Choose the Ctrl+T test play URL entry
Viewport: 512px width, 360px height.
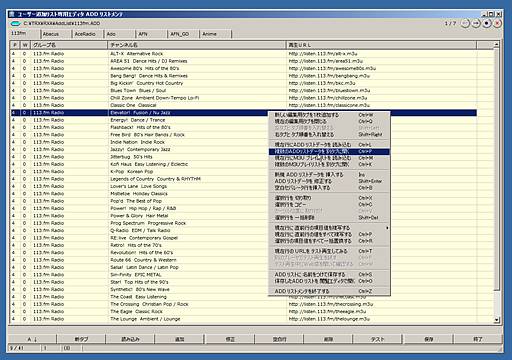[x=329, y=251]
